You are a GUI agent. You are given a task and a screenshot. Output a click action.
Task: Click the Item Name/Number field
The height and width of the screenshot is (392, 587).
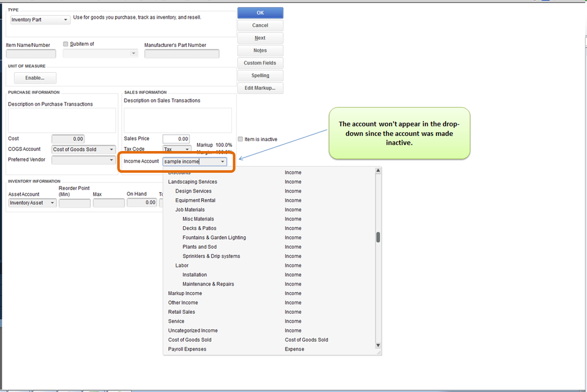coord(31,54)
